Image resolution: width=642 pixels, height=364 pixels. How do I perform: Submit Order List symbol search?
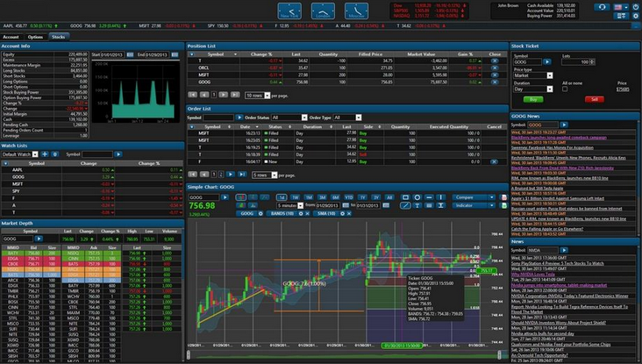[x=239, y=118]
